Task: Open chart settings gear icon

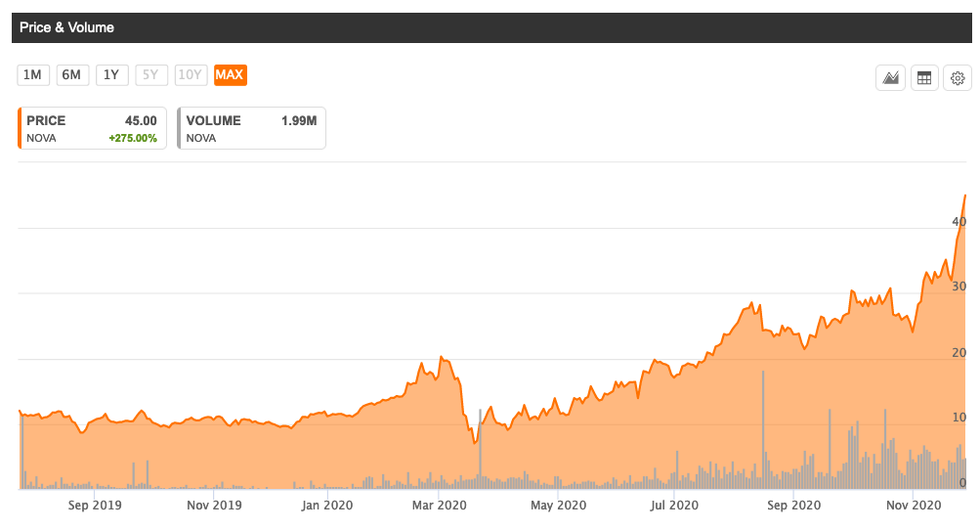Action: (958, 78)
